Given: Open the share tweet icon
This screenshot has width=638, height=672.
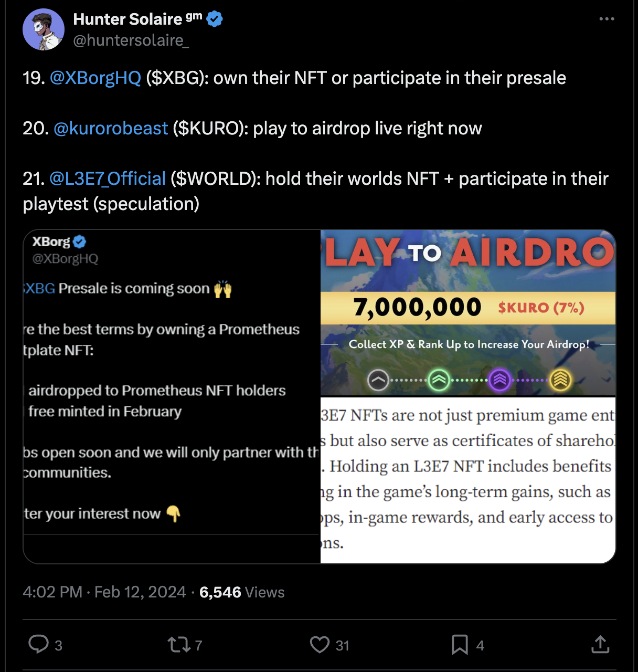Looking at the screenshot, I should (x=600, y=644).
